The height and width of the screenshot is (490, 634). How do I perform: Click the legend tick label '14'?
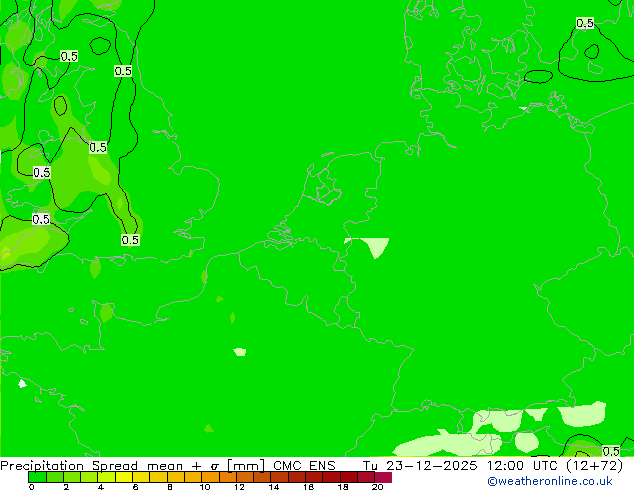tap(274, 487)
